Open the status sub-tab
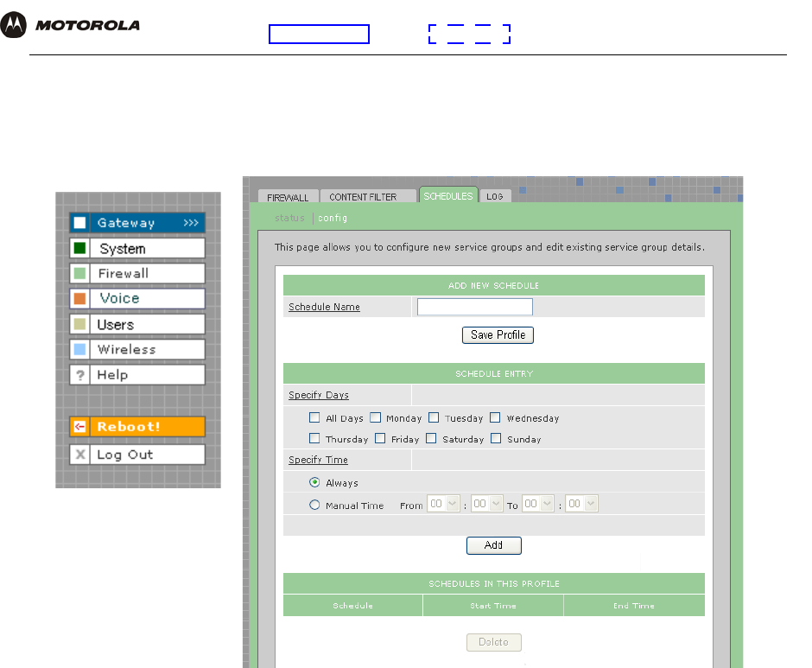The image size is (812, 668). pyautogui.click(x=290, y=218)
